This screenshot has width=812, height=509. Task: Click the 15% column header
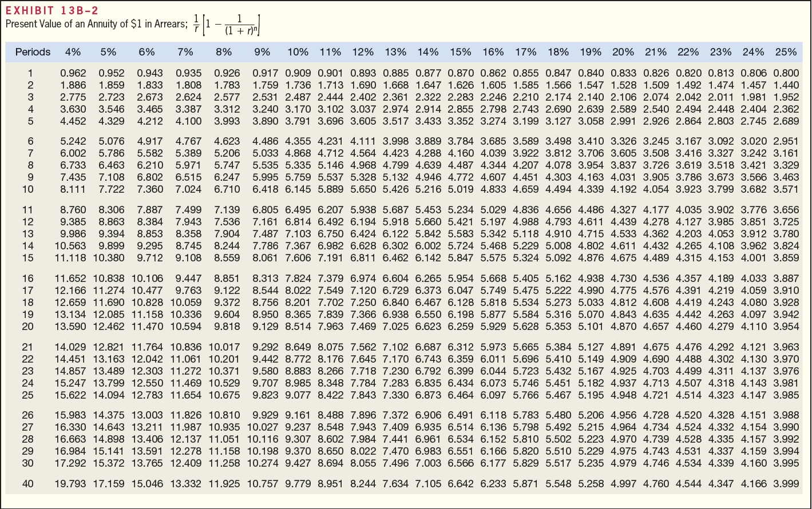coord(461,52)
